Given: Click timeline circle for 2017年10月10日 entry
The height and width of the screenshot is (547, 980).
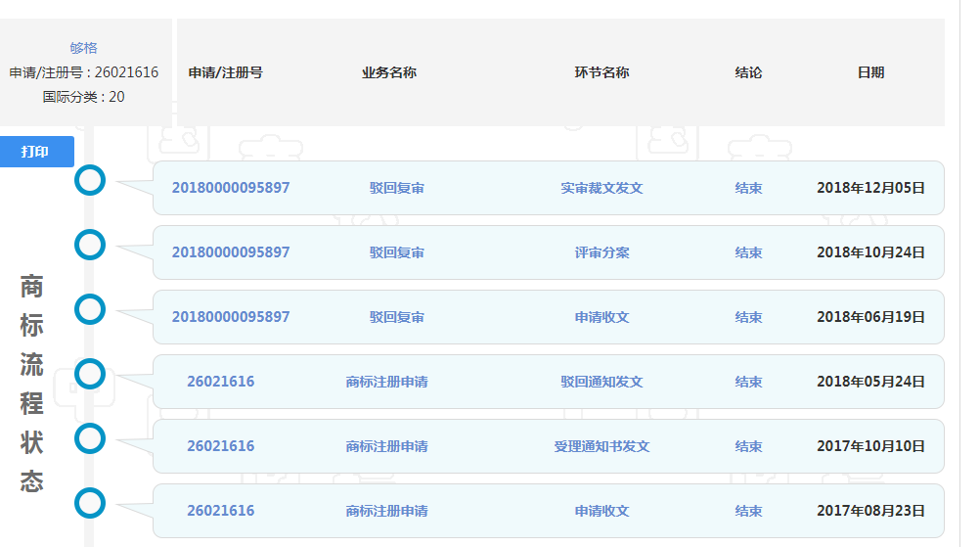Looking at the screenshot, I should 90,438.
